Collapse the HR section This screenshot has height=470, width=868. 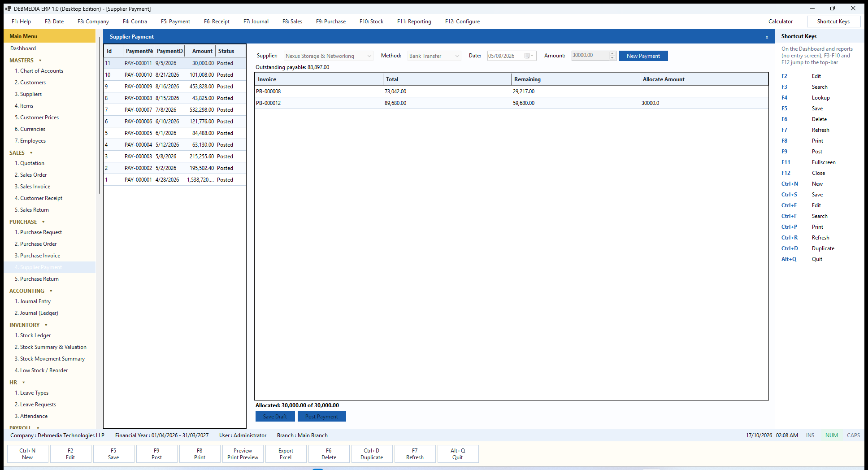pos(23,383)
